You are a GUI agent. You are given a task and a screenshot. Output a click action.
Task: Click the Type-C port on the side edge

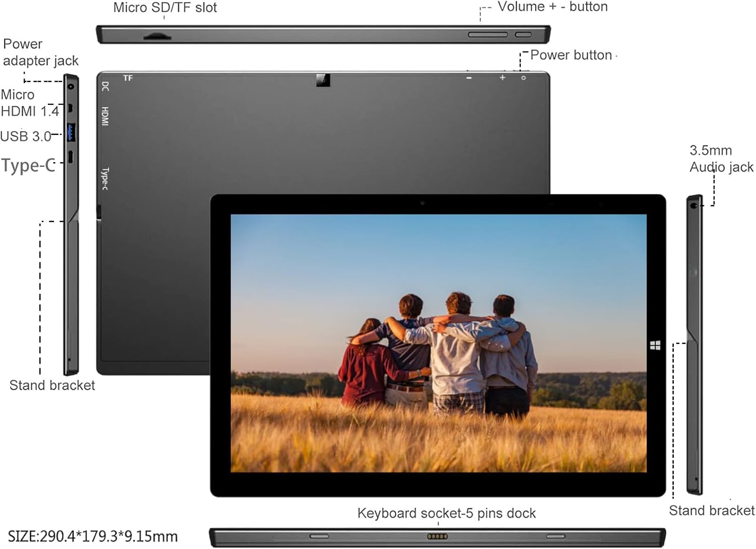[71, 158]
